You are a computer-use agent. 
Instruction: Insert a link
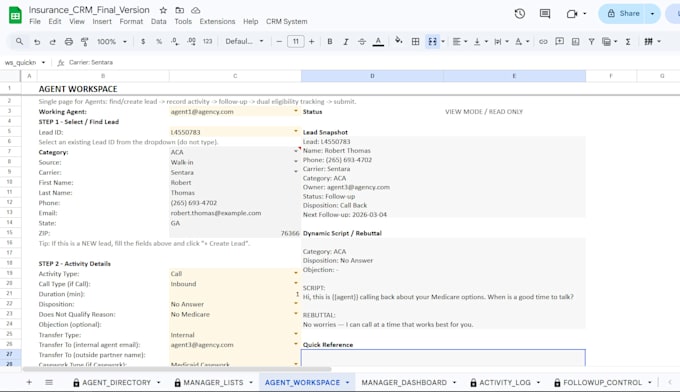point(543,42)
